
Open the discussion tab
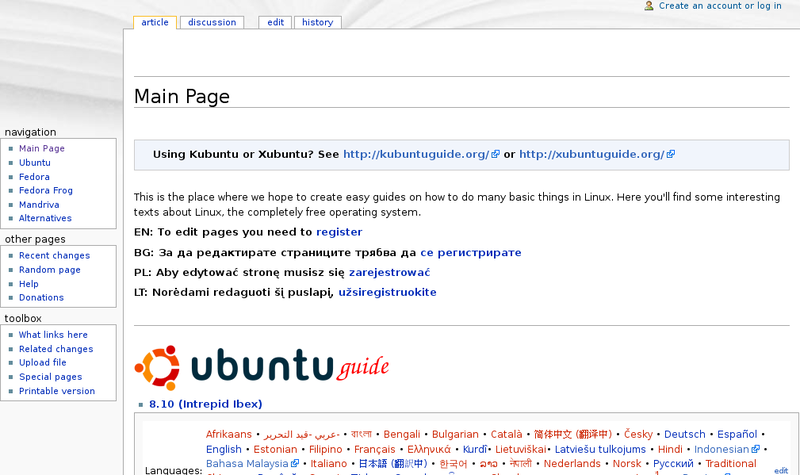pos(212,22)
